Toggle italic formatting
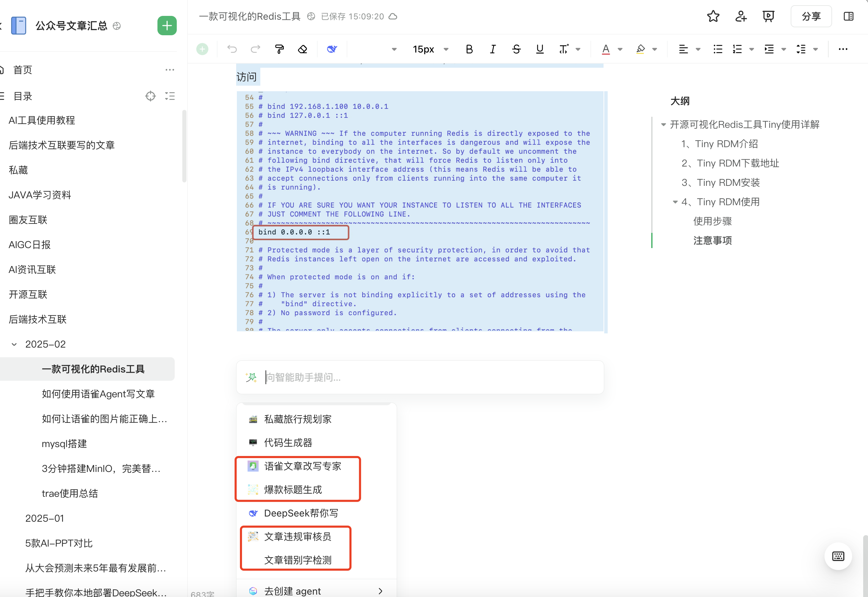Screen dimensions: 868x597 [x=493, y=49]
